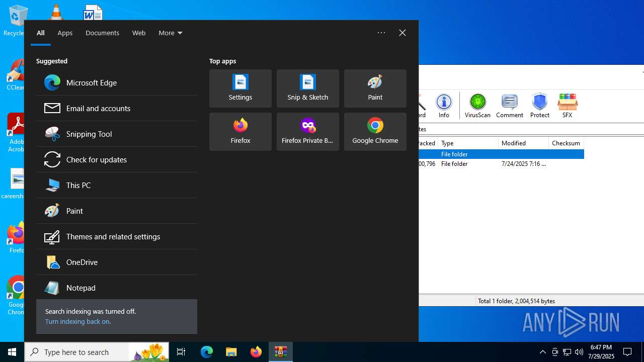Open Email and accounts suggestion
644x362 pixels.
[x=116, y=108]
